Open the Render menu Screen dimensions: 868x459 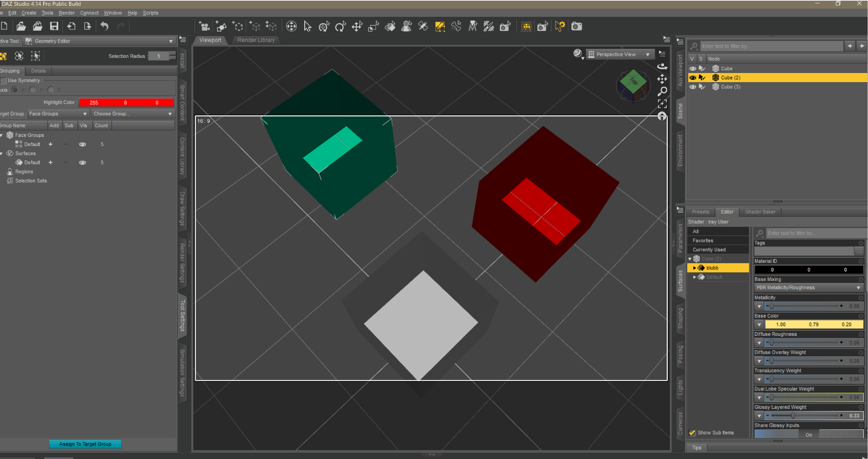[66, 13]
